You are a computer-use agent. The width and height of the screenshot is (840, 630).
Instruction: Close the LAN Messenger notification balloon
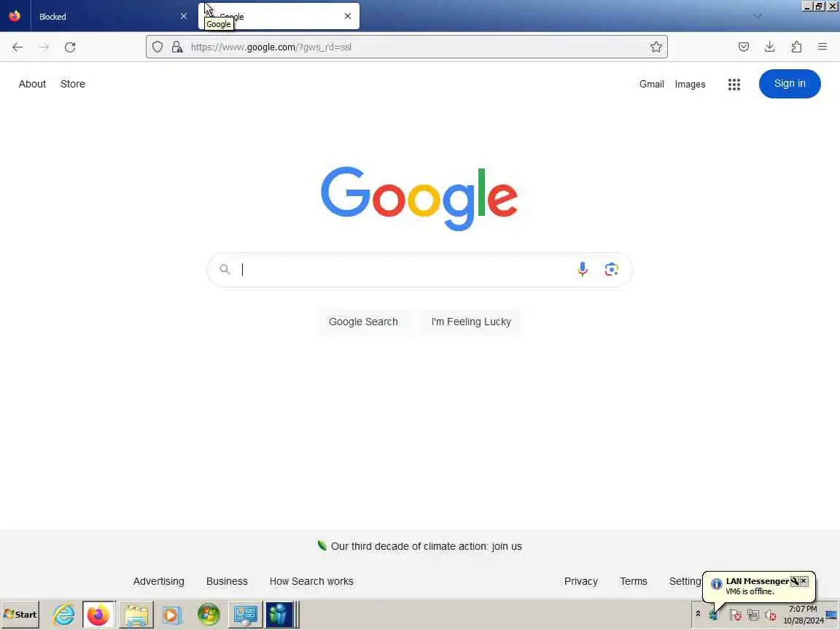(x=804, y=581)
